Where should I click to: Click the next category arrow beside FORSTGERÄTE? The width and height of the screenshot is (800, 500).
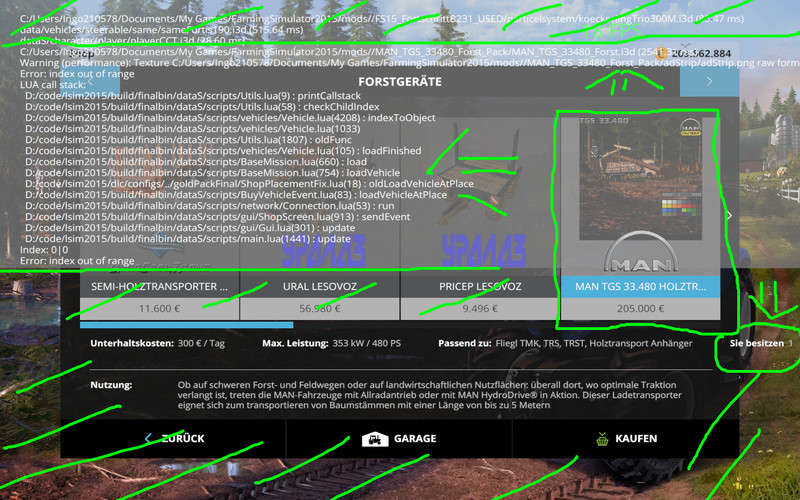709,81
